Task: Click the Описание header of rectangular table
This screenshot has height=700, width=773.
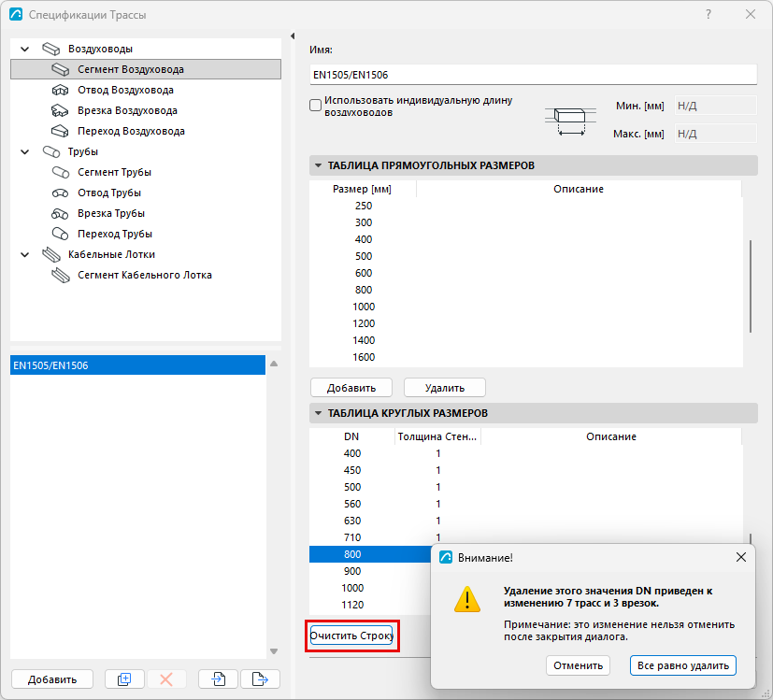Action: coord(579,189)
